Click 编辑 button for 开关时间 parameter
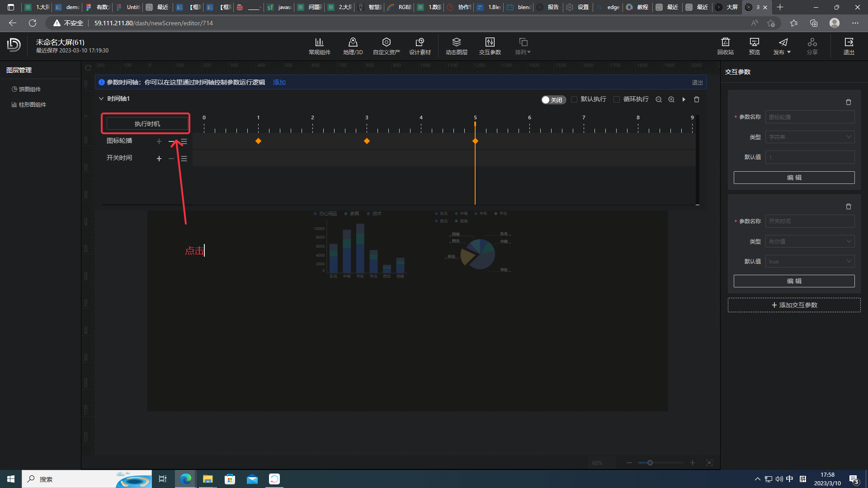The height and width of the screenshot is (488, 868). click(794, 281)
